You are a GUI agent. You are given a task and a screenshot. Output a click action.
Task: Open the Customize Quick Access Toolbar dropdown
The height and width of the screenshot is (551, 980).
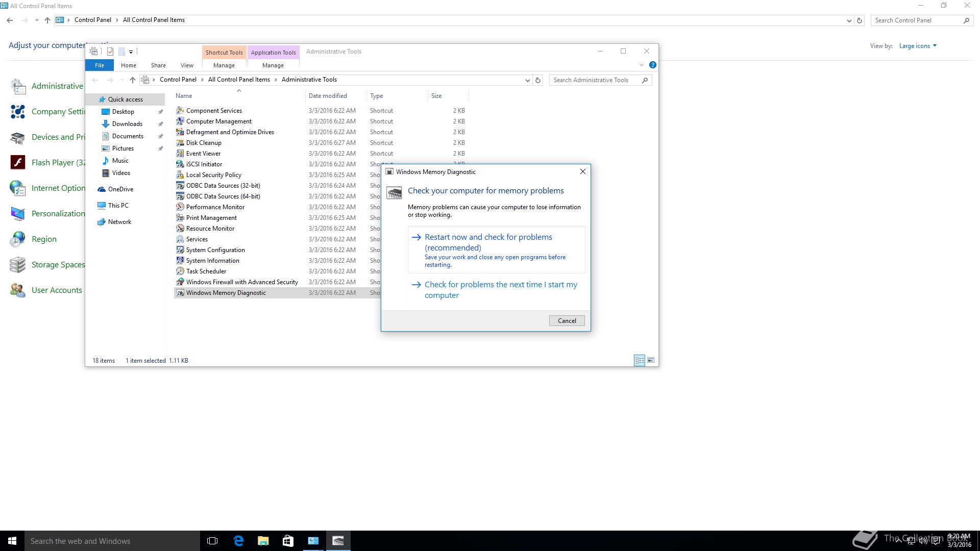(131, 52)
